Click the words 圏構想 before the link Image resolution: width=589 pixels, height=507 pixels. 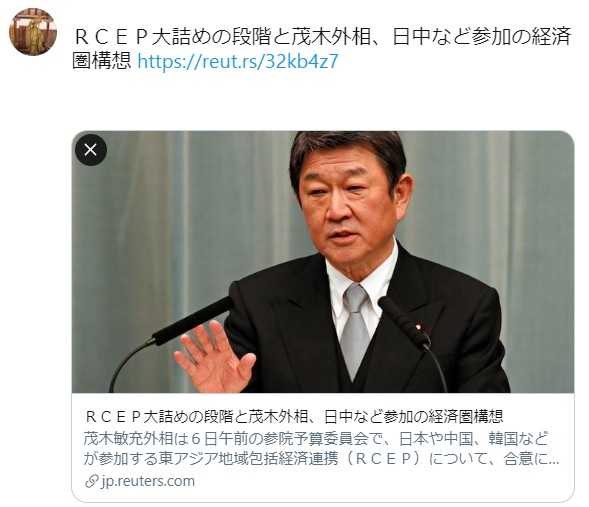pos(101,61)
